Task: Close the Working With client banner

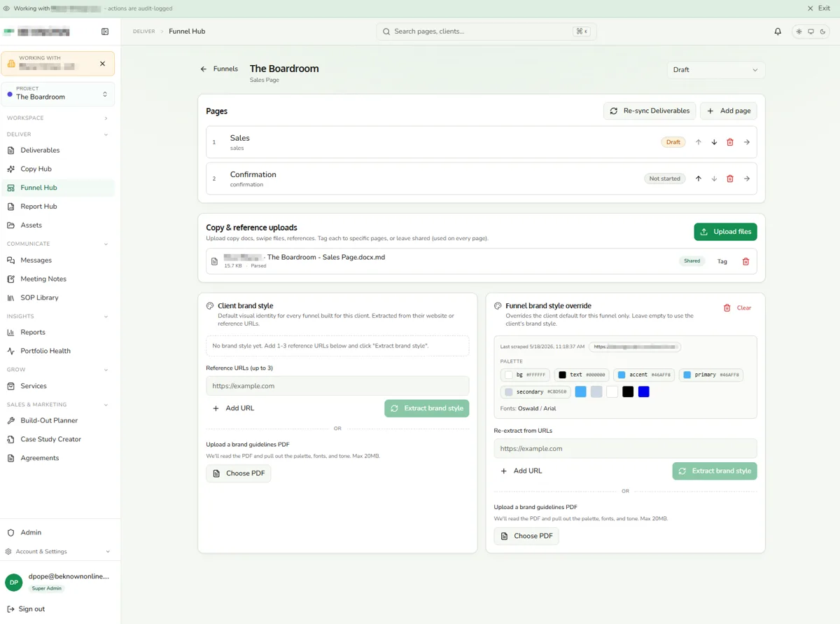Action: point(102,64)
